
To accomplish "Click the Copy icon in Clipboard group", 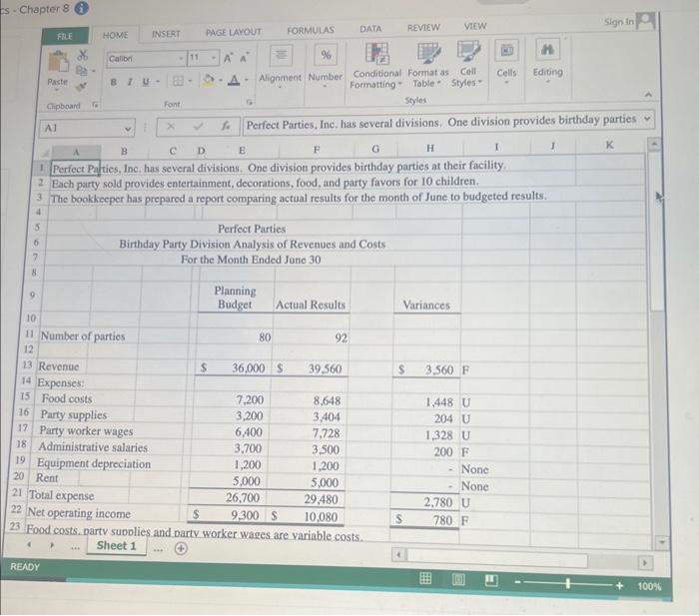I will coord(82,71).
